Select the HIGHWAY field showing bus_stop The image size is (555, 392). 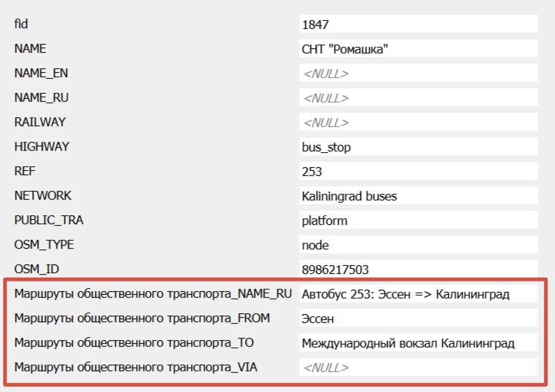point(418,147)
